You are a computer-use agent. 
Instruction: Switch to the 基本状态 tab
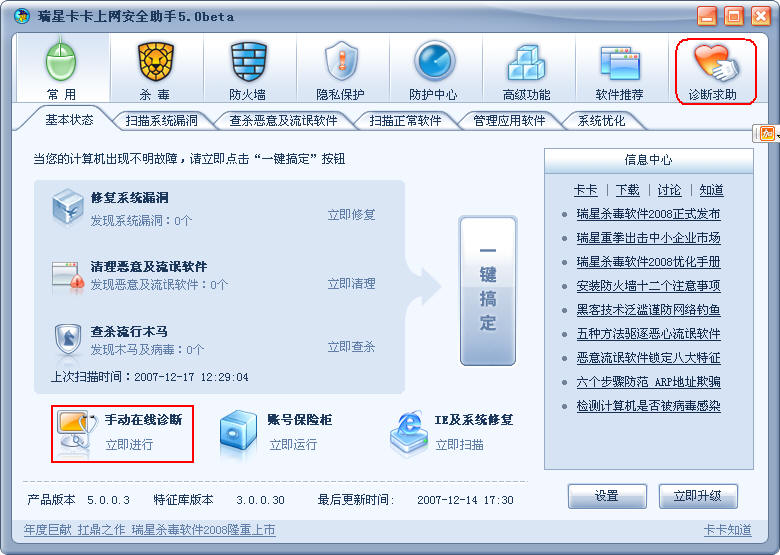coord(69,120)
